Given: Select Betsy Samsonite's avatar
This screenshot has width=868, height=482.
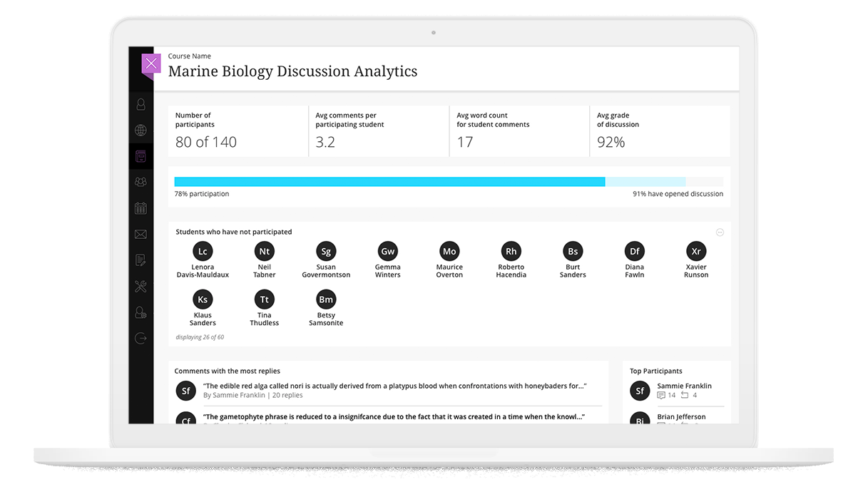Looking at the screenshot, I should point(326,299).
